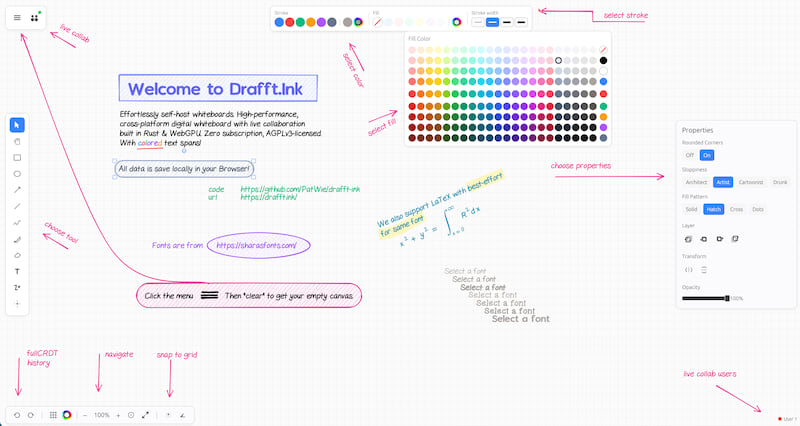Reset zoom via the 100% label

tap(102, 415)
